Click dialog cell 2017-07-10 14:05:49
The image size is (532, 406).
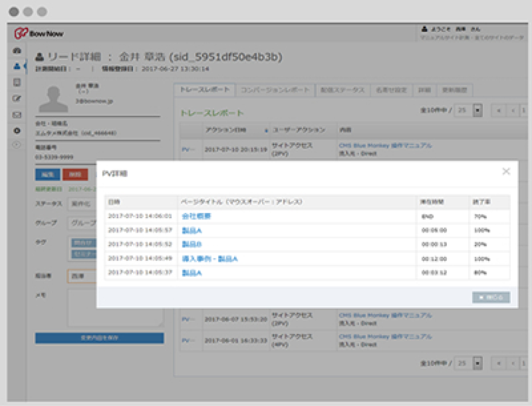(140, 258)
